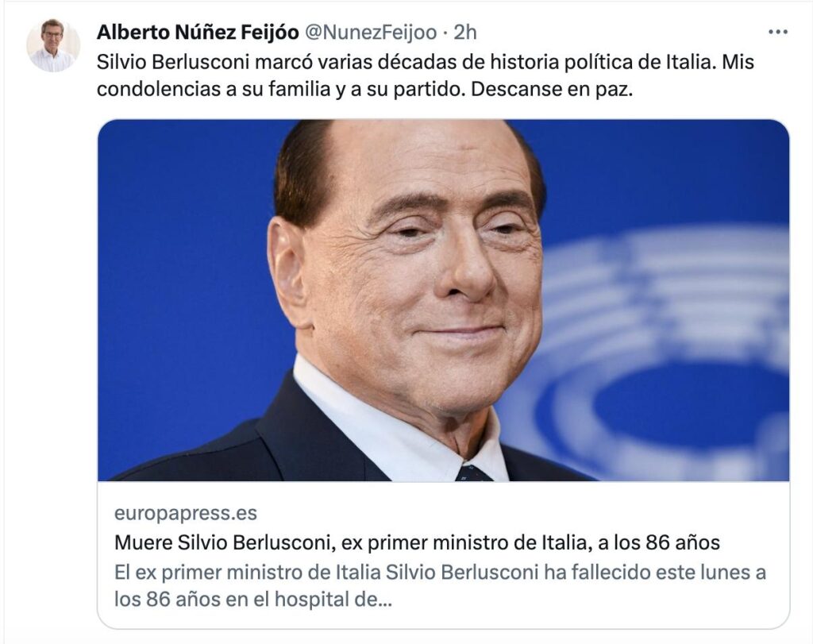Open the tweet's three-dot More menu
The height and width of the screenshot is (644, 813).
click(778, 33)
